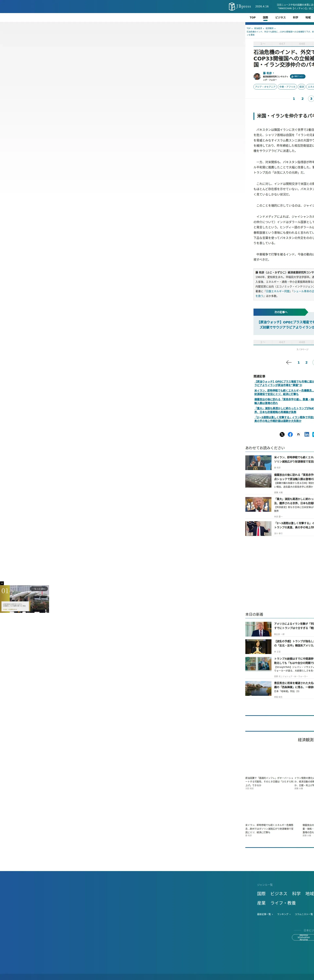Open 経済観測 article 原油高騰で「基調的インフレ」
314x980 pixels.
coord(269,782)
